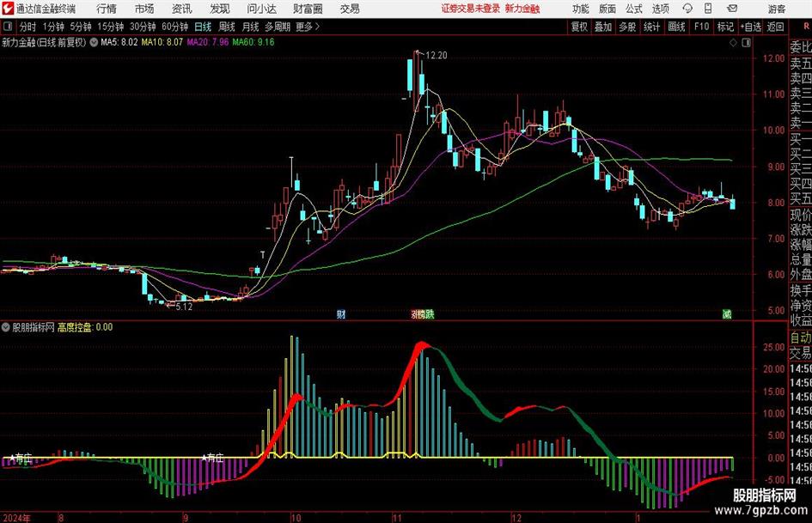
Task: Open the 发现 menu
Action: [220, 9]
